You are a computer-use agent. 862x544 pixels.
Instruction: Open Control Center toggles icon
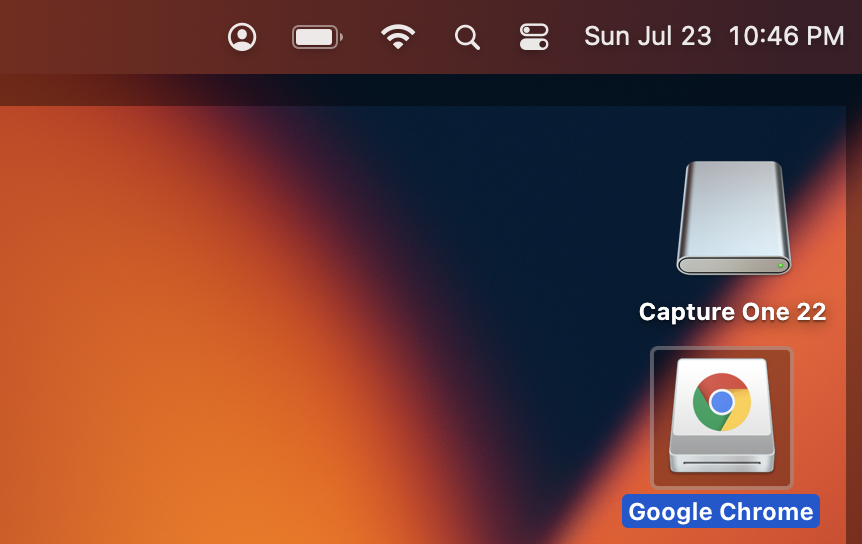(534, 37)
